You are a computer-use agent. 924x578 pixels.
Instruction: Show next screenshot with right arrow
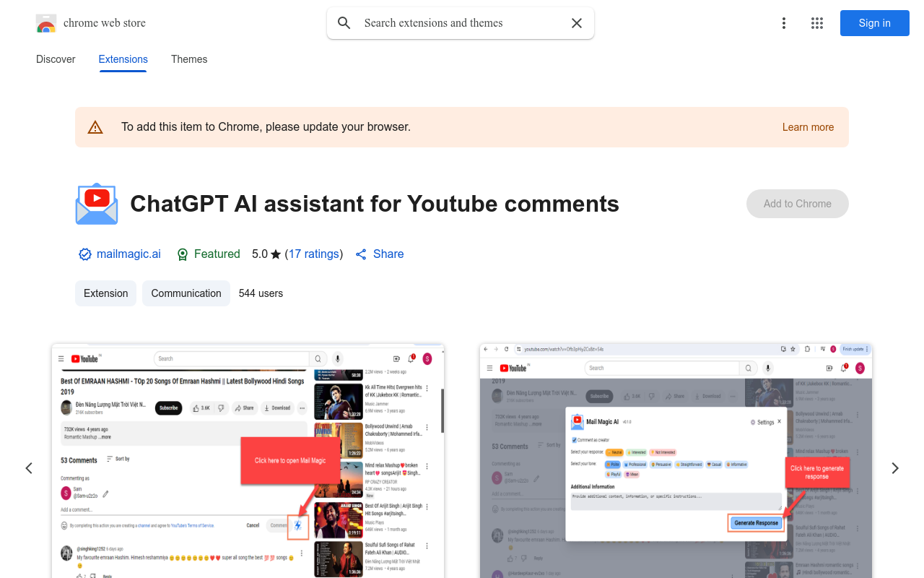895,468
